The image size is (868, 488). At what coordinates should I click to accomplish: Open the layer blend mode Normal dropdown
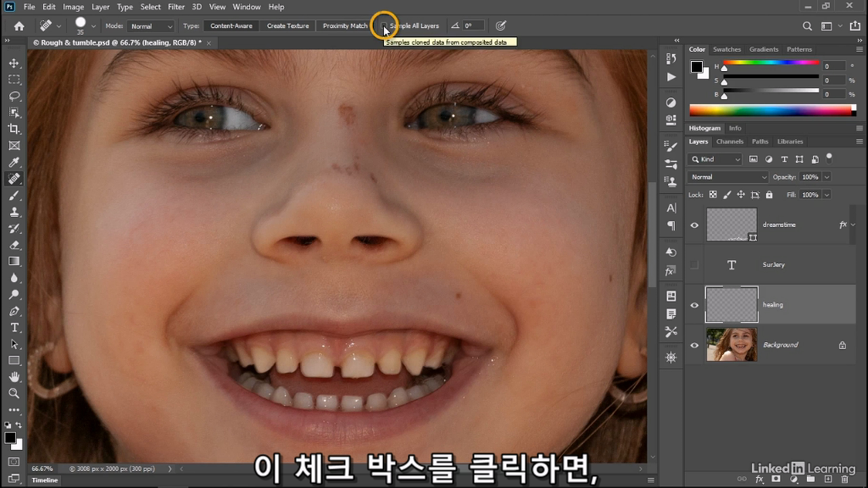point(728,177)
